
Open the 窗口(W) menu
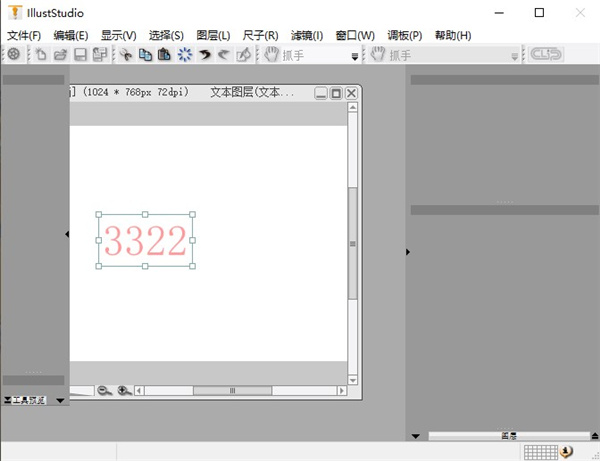point(355,36)
